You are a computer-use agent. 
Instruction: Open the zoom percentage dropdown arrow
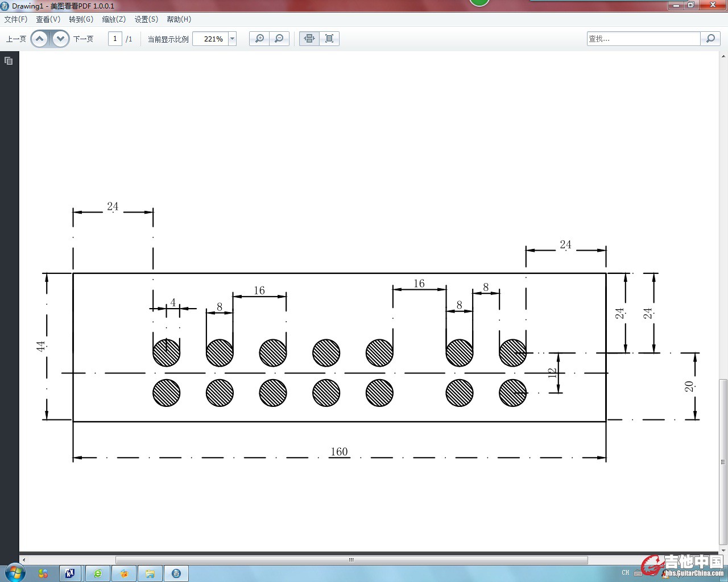click(x=232, y=39)
